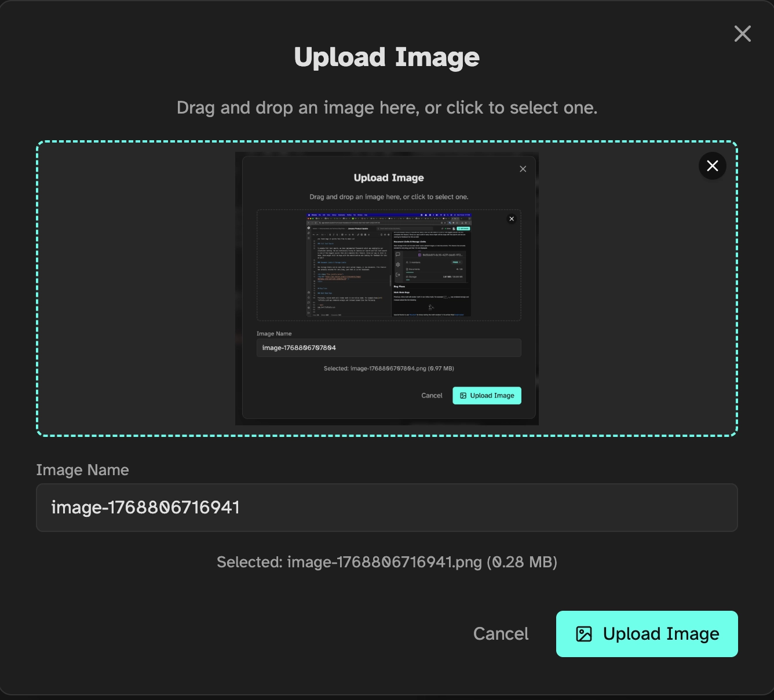The width and height of the screenshot is (774, 700).
Task: Click the drag and drop instruction text
Action: (386, 108)
